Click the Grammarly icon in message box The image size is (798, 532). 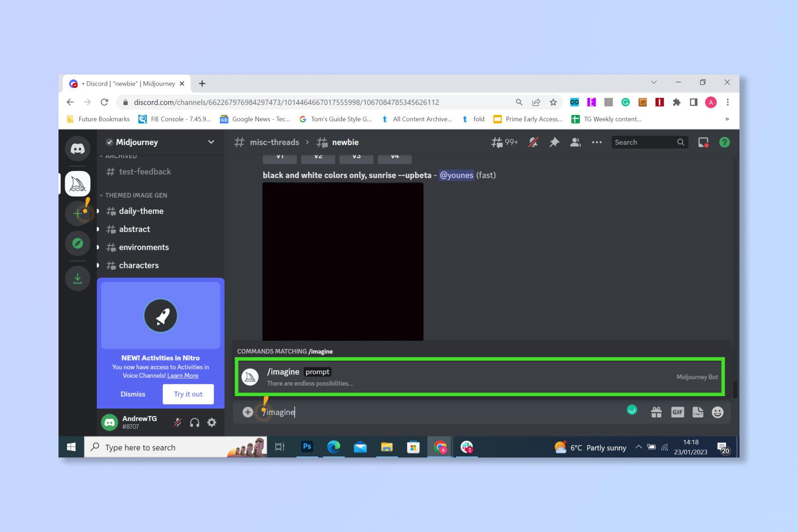pyautogui.click(x=632, y=410)
